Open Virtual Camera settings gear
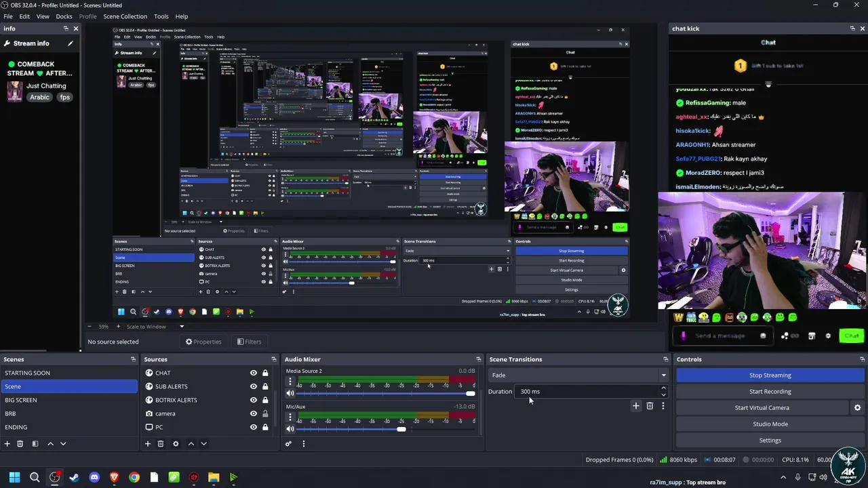This screenshot has width=868, height=488. pyautogui.click(x=857, y=408)
